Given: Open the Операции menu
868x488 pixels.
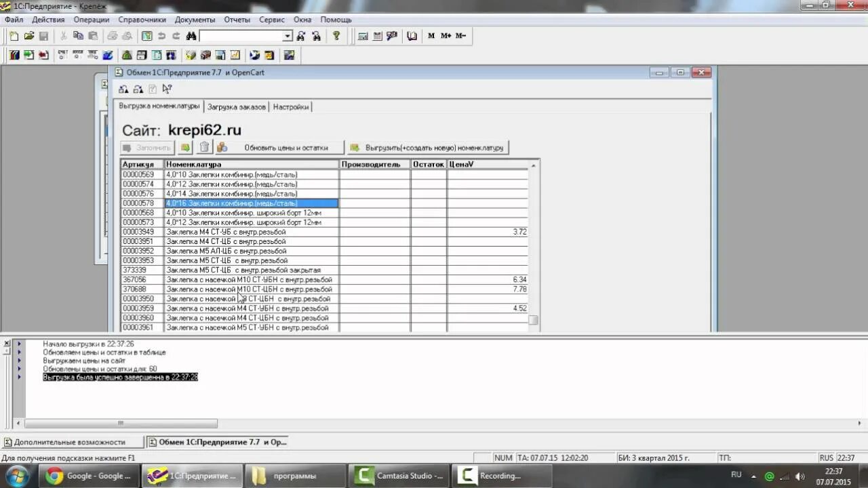Looking at the screenshot, I should pos(91,20).
